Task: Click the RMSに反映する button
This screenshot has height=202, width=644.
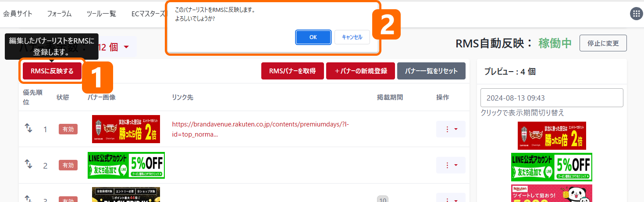Action: click(52, 71)
